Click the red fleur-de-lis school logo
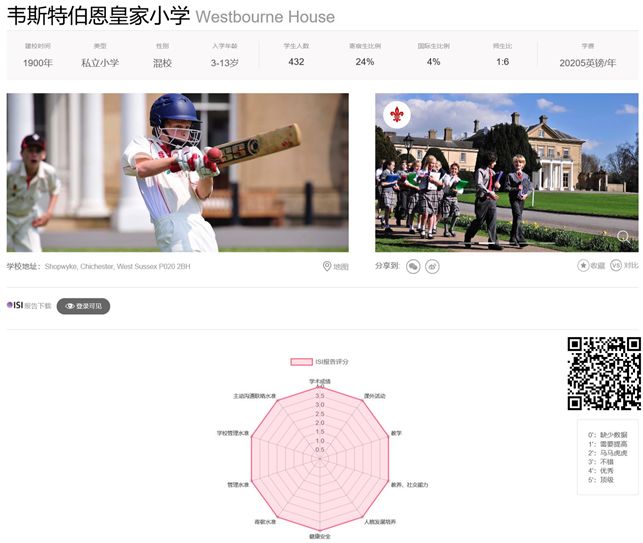Screen dimensions: 643x543 click(397, 114)
